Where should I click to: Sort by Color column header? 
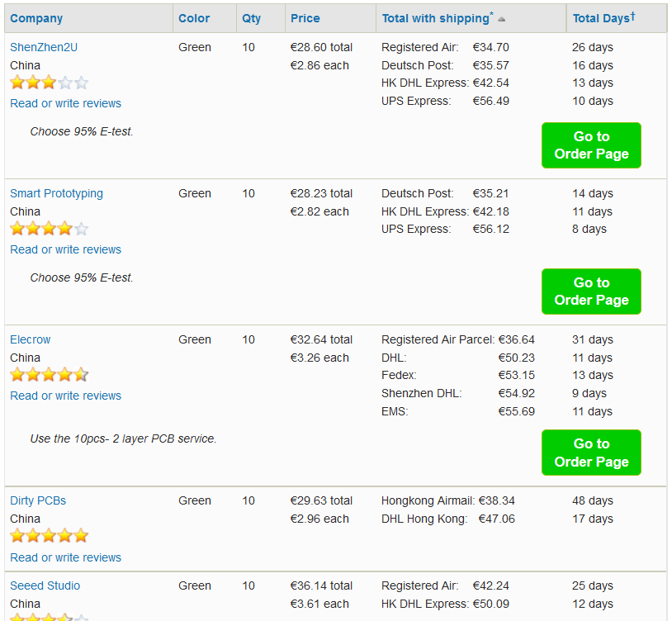[194, 18]
